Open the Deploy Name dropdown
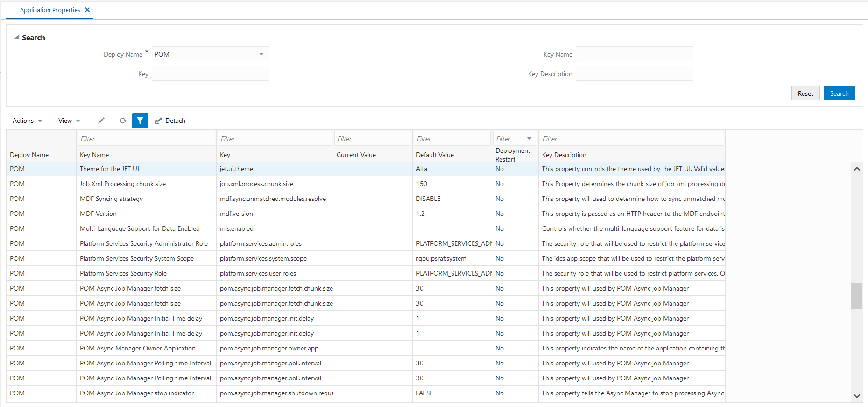 pos(261,54)
